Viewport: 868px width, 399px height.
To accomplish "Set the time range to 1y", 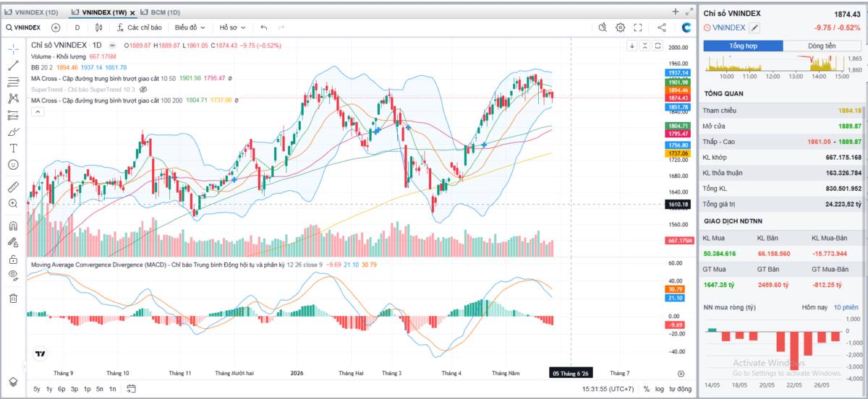I will tap(49, 389).
